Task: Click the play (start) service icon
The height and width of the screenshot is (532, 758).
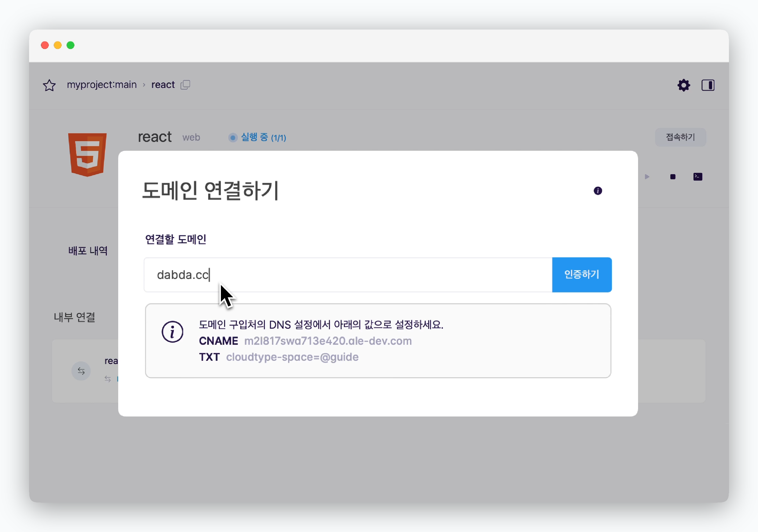Action: (647, 177)
